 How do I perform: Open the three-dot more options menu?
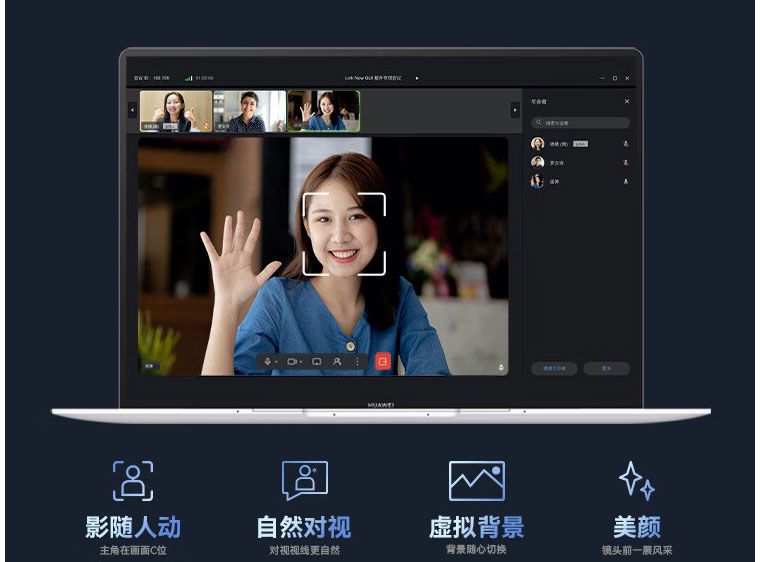click(358, 362)
